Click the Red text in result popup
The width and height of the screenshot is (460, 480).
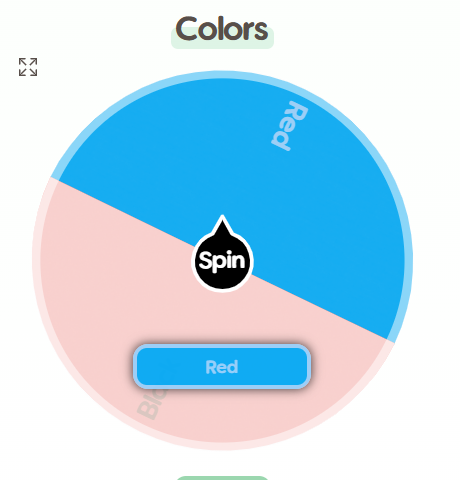(222, 367)
